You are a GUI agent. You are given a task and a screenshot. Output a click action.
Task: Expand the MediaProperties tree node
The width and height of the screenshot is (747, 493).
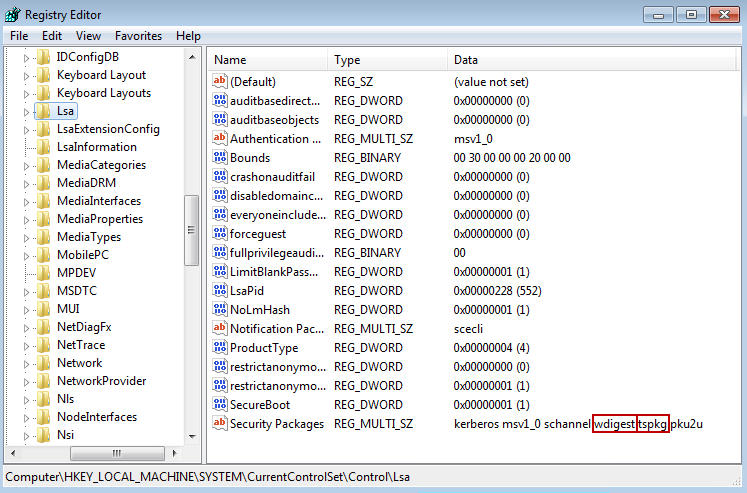click(x=27, y=219)
